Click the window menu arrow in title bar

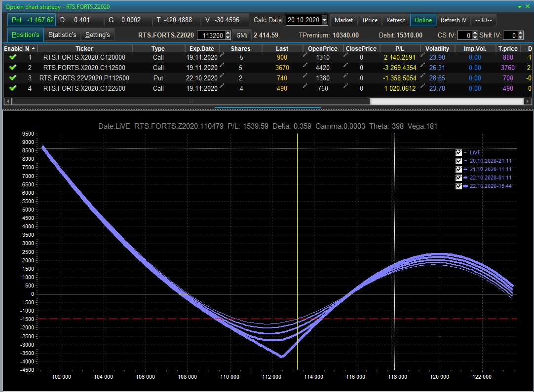point(520,6)
